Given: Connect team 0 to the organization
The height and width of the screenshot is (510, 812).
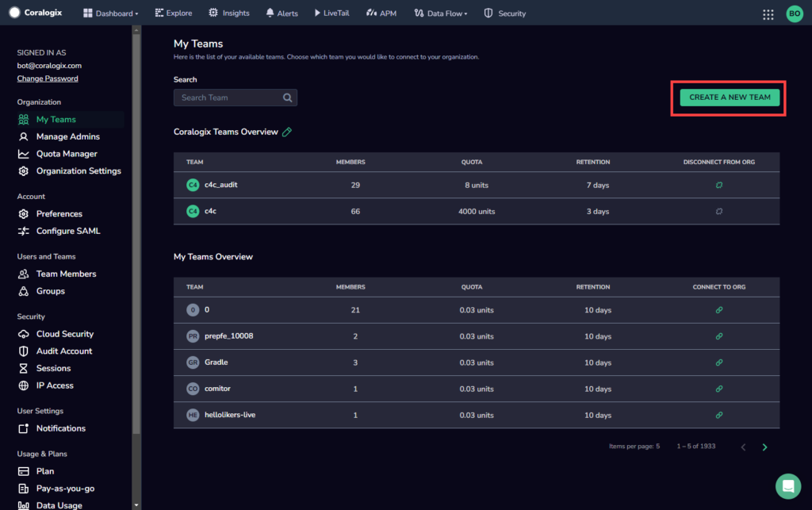Looking at the screenshot, I should (x=718, y=309).
